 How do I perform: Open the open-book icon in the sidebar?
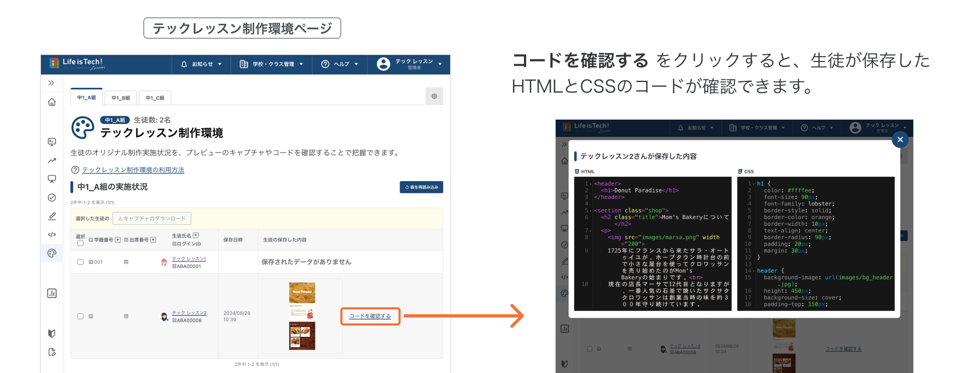point(52,333)
